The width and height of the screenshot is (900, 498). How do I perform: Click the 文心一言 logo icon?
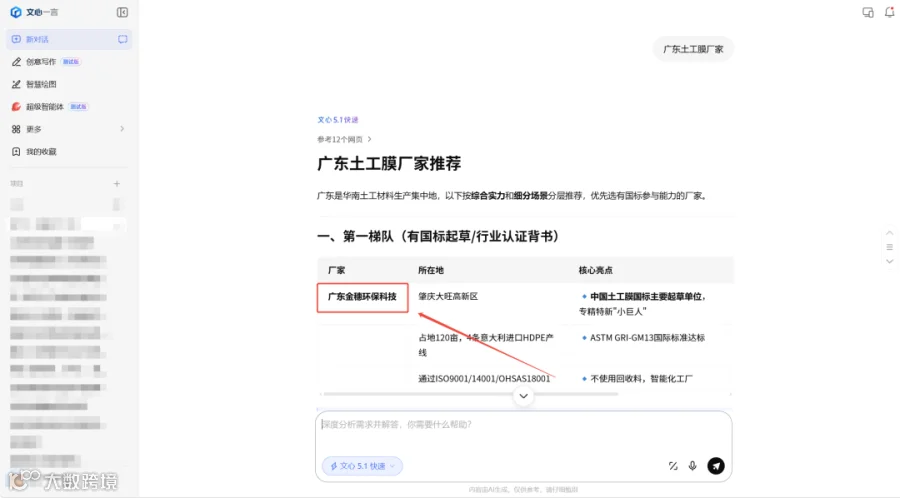[x=16, y=12]
